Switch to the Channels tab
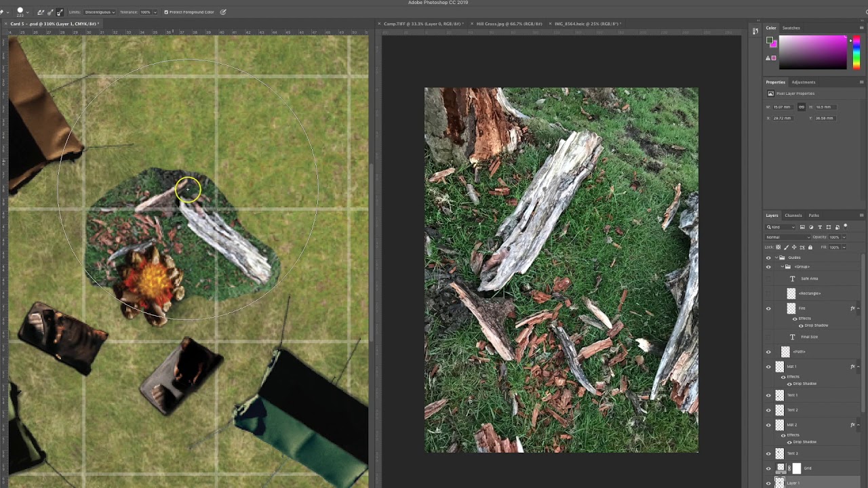The width and height of the screenshot is (868, 488). click(793, 216)
